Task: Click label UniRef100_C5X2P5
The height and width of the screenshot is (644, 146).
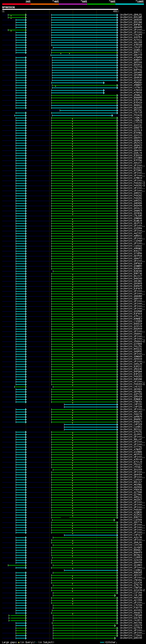Action: pyautogui.click(x=131, y=35)
